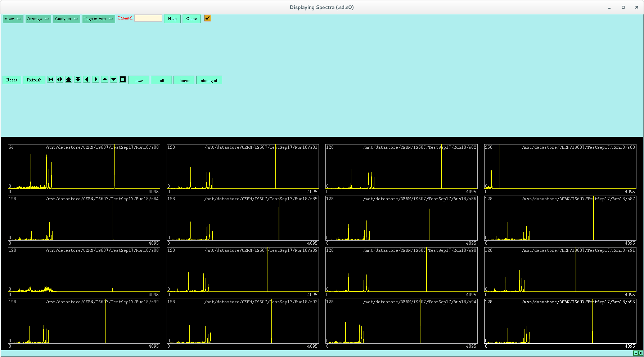
Task: Click the Help button
Action: (x=172, y=19)
